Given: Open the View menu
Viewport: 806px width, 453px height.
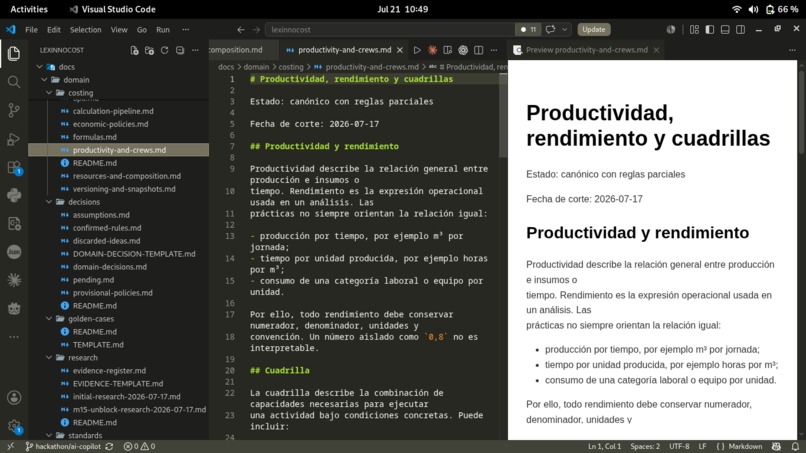Looking at the screenshot, I should pyautogui.click(x=119, y=29).
